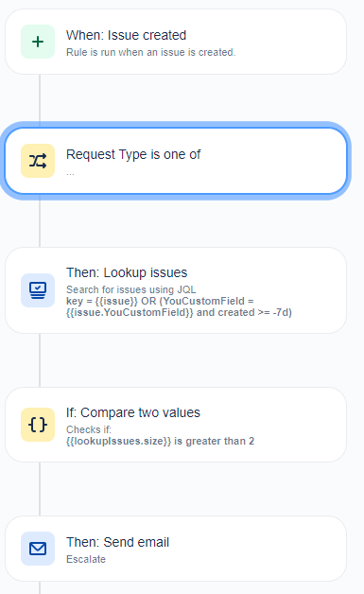
Task: Open the 'Then: Send email' action title
Action: coord(117,542)
